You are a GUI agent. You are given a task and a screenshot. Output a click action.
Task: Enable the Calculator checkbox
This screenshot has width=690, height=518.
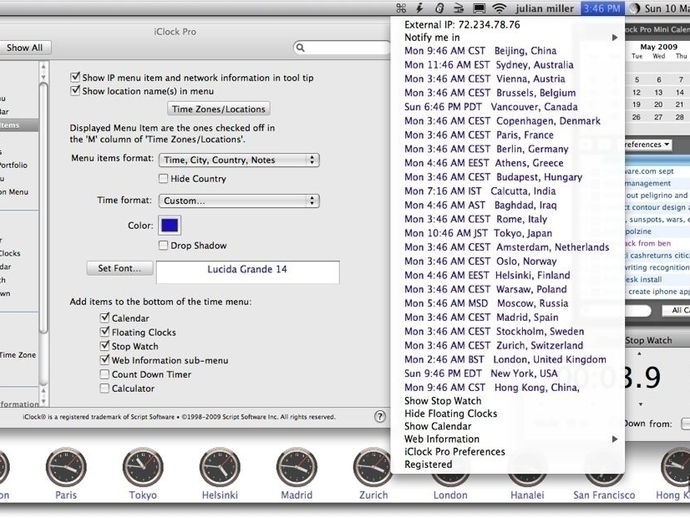coord(104,388)
